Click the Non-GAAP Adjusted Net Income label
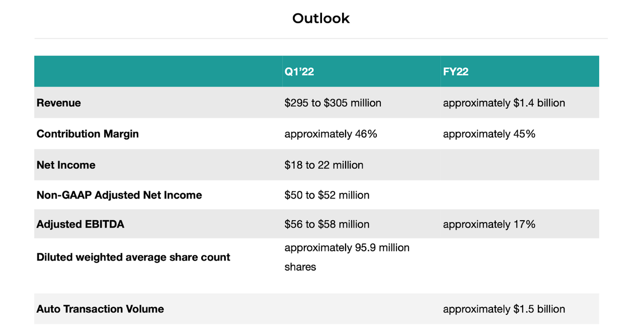Viewport: 644px width, 331px height. pyautogui.click(x=119, y=195)
